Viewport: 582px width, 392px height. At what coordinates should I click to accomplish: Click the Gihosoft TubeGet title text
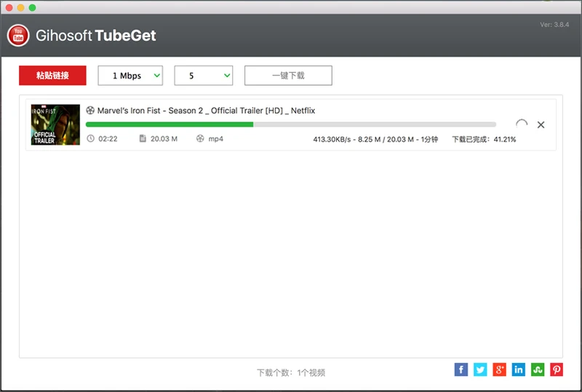96,36
